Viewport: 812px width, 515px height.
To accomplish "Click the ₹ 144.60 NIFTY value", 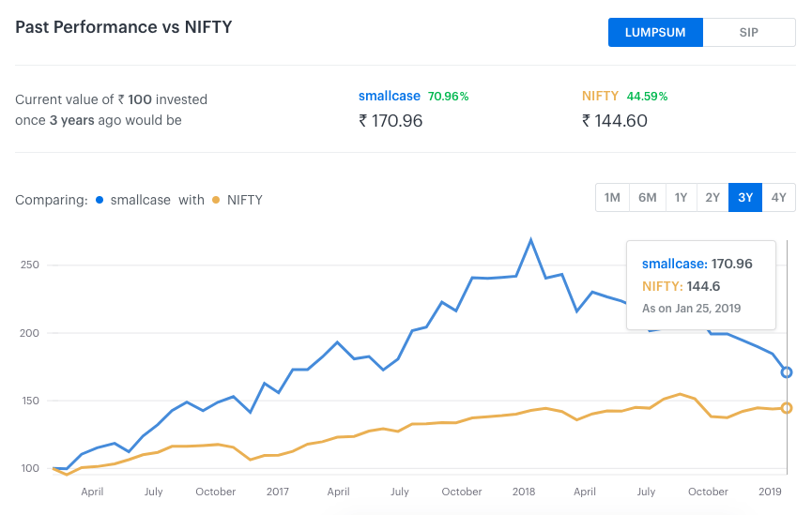I will [615, 121].
